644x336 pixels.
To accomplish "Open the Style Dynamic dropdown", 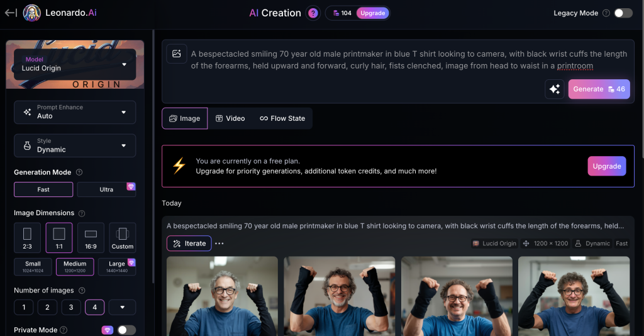I will (x=75, y=145).
